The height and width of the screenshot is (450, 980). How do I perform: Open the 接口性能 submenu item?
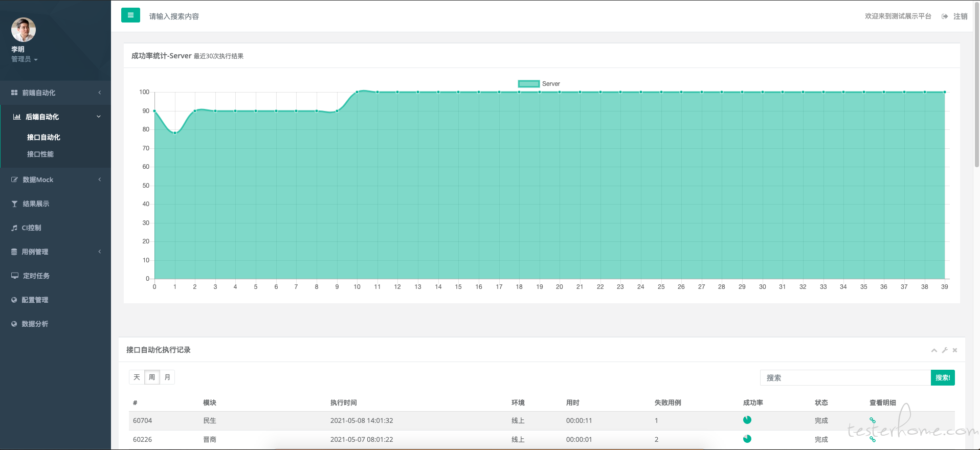40,154
